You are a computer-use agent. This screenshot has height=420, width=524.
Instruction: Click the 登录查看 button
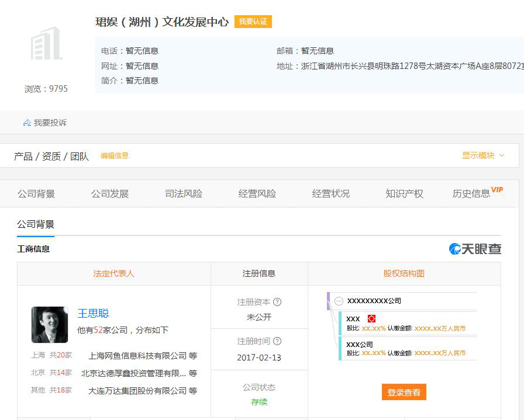404,393
